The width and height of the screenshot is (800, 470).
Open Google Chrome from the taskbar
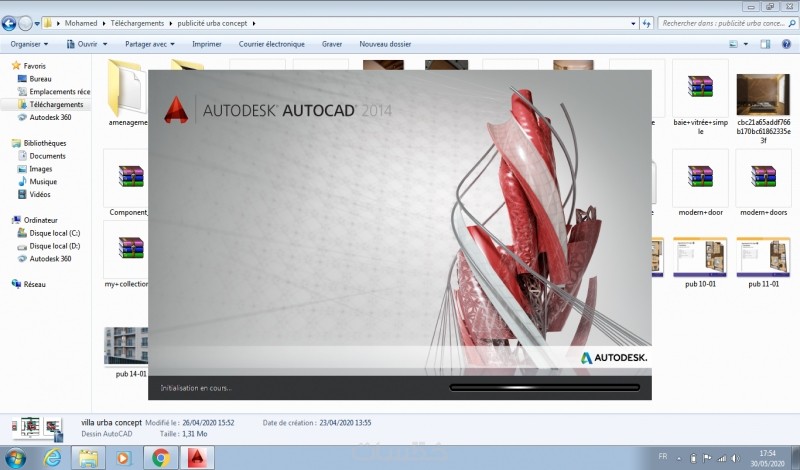coord(161,458)
